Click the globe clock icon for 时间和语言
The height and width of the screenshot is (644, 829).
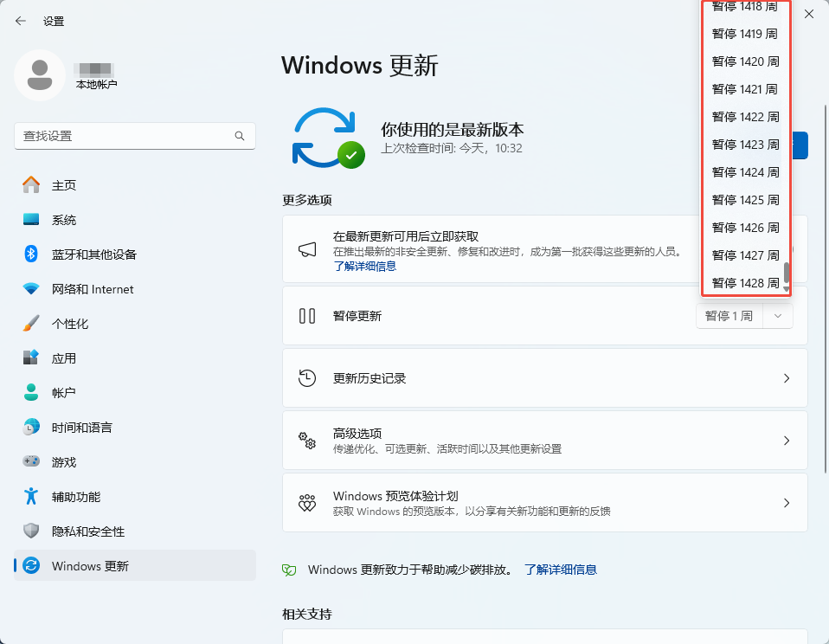pos(31,427)
